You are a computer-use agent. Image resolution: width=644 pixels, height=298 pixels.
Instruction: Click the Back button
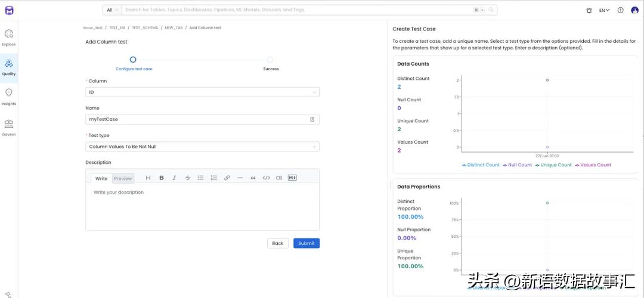[278, 243]
